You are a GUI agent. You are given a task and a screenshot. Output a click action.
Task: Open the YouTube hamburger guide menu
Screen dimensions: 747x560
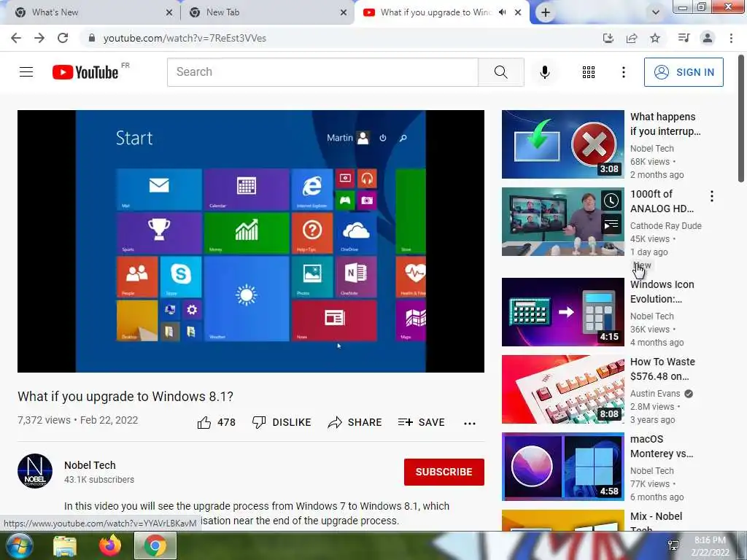pos(26,72)
